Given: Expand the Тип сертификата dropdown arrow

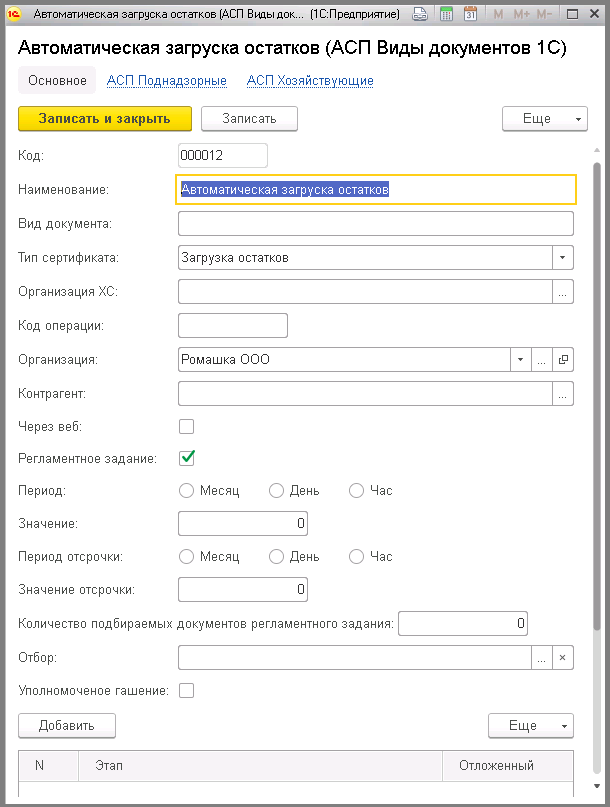Looking at the screenshot, I should (x=563, y=258).
